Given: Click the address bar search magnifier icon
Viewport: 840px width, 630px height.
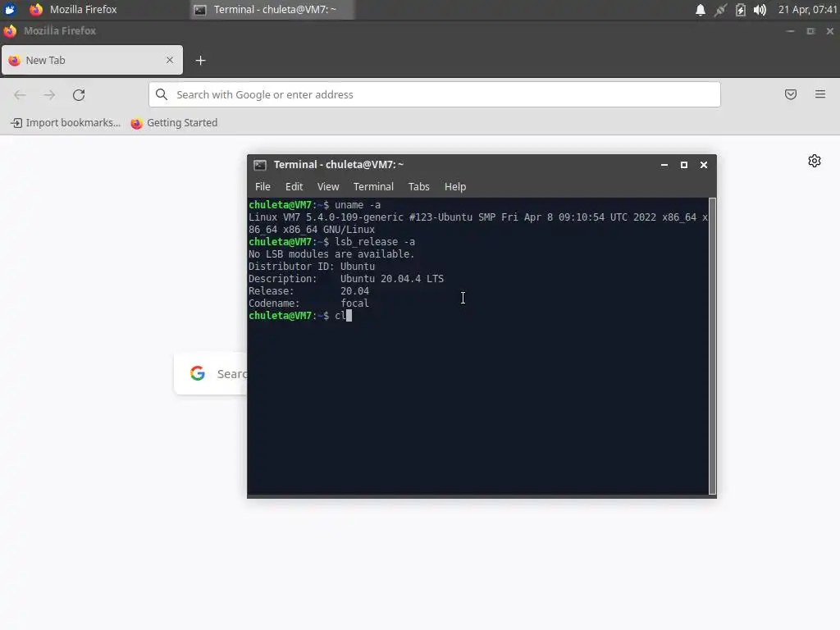Looking at the screenshot, I should click(x=162, y=94).
